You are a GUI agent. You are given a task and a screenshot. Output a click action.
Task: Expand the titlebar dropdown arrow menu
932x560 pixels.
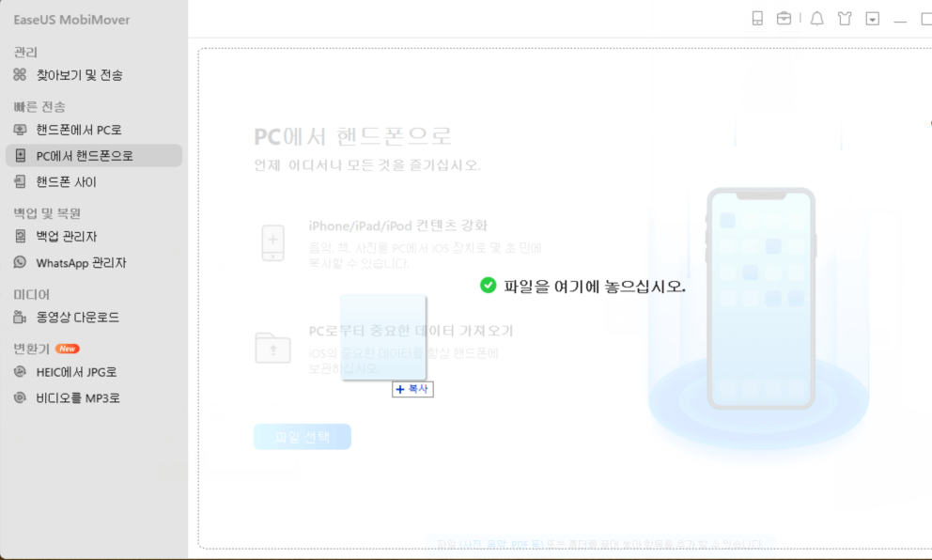[871, 18]
